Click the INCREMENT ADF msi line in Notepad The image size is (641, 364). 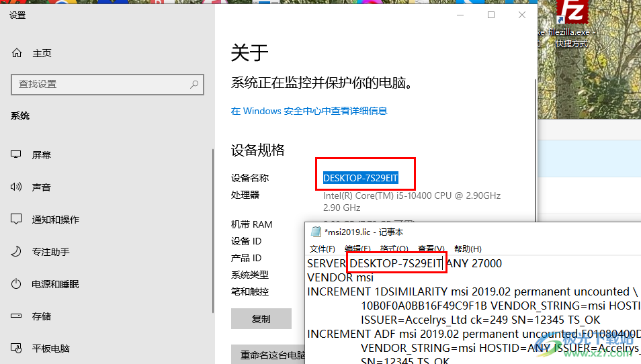[474, 334]
